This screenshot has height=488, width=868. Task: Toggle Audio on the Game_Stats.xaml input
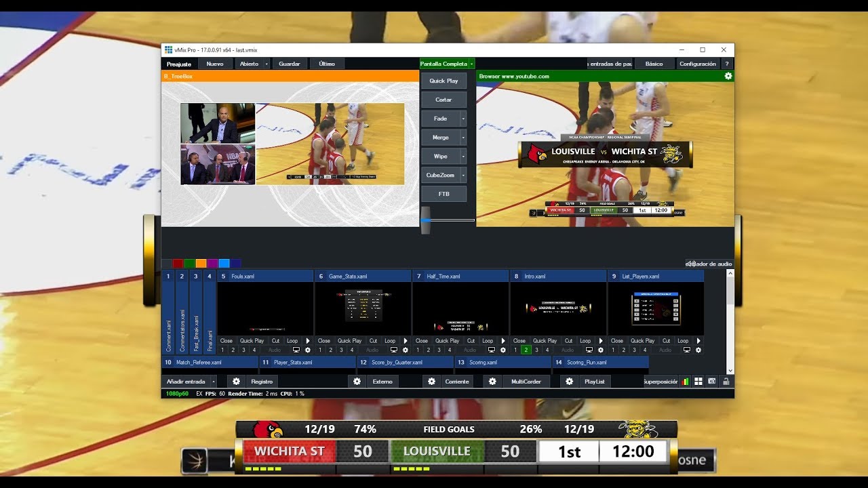pyautogui.click(x=372, y=350)
